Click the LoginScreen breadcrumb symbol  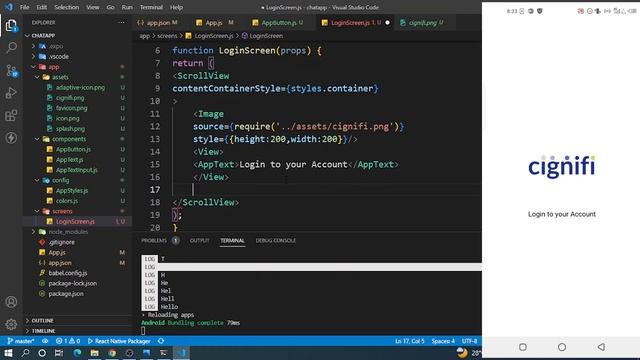(262, 36)
